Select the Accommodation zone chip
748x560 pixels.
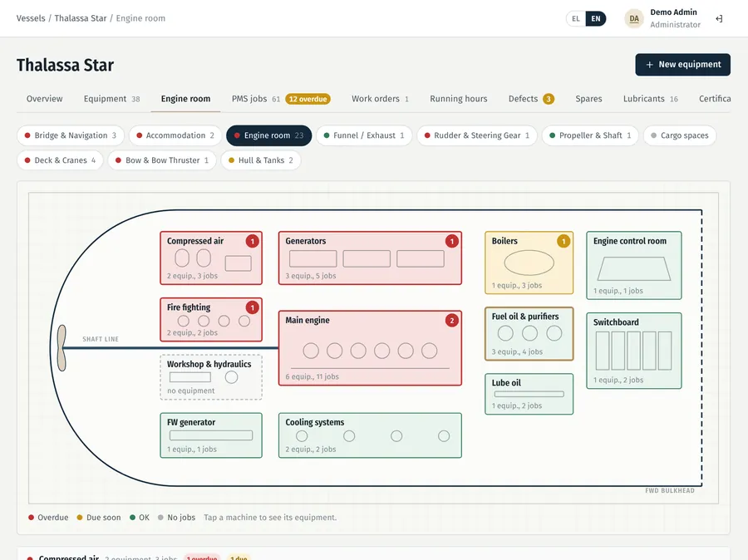point(175,135)
